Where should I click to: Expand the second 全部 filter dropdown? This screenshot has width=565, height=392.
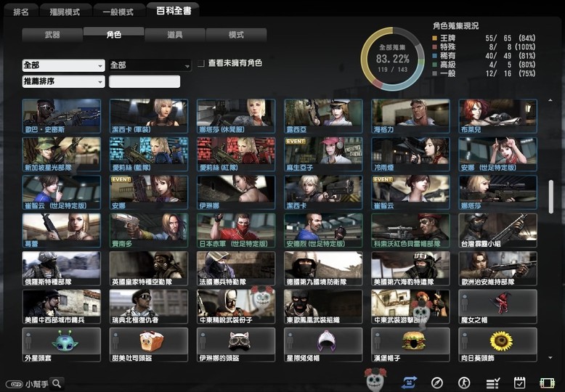click(149, 65)
